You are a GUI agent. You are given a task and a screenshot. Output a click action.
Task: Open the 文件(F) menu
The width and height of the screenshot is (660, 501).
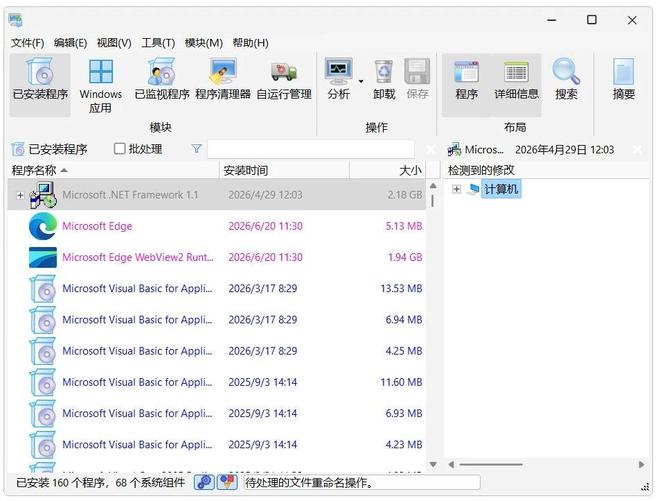pos(27,43)
